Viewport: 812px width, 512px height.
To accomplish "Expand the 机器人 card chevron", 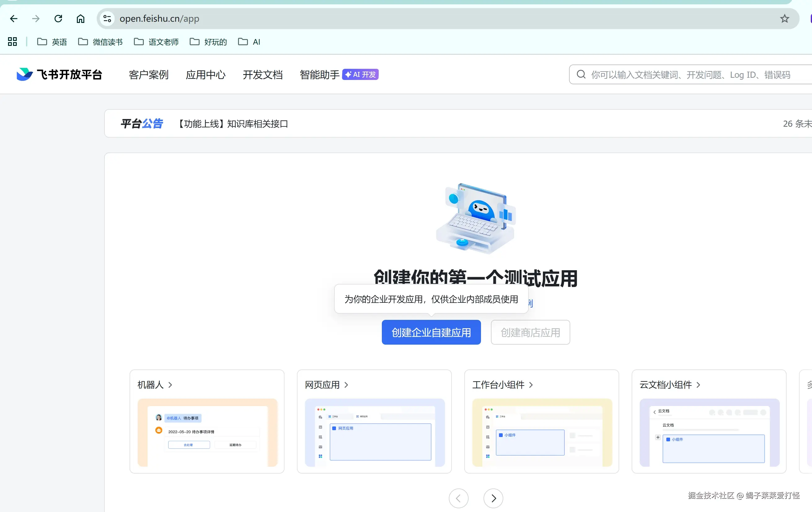I will coord(170,385).
